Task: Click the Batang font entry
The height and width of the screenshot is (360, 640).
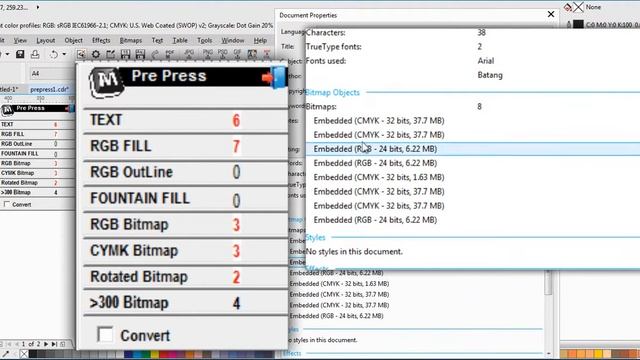Action: point(490,75)
